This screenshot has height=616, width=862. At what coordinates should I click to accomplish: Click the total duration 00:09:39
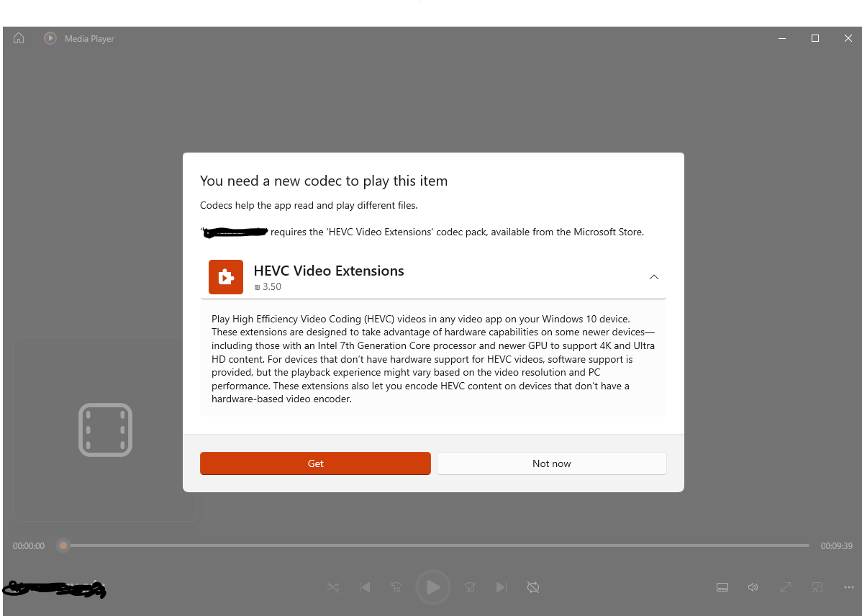point(837,546)
